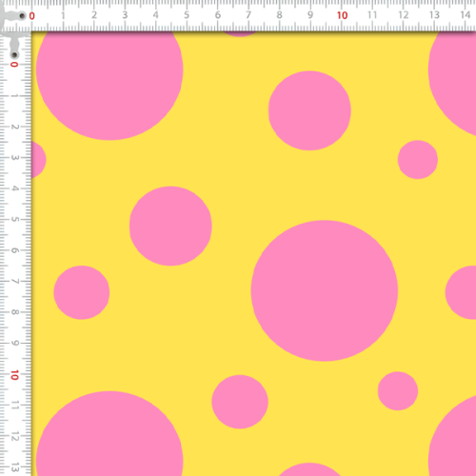The width and height of the screenshot is (476, 476).
Task: Click the red 10 on the horizontal ruler
Action: click(x=342, y=15)
